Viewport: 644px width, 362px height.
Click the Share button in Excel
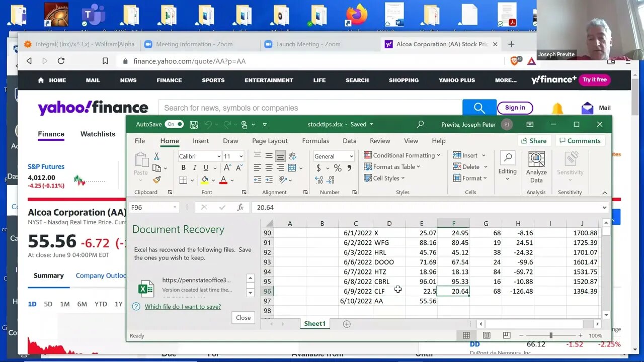click(534, 141)
